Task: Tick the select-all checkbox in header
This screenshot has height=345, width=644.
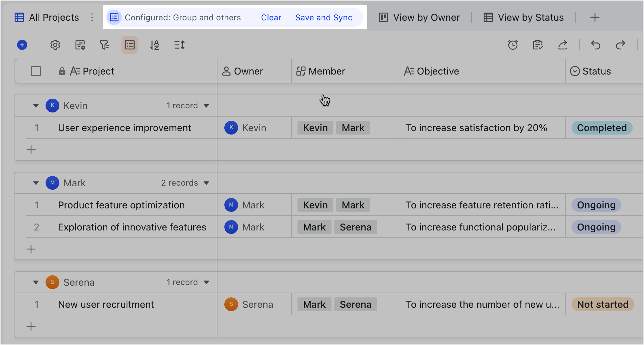Action: click(x=36, y=71)
